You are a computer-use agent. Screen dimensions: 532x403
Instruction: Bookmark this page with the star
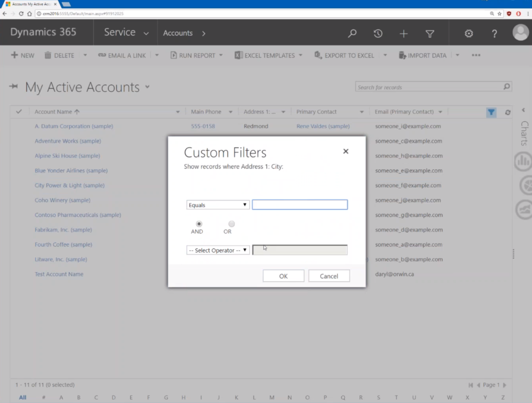point(499,13)
